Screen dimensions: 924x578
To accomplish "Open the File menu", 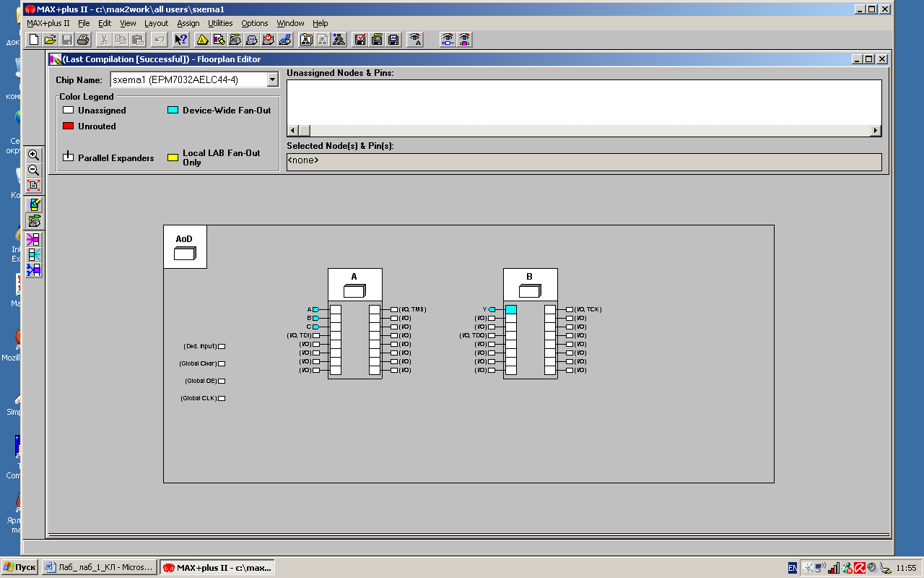I will tap(84, 23).
